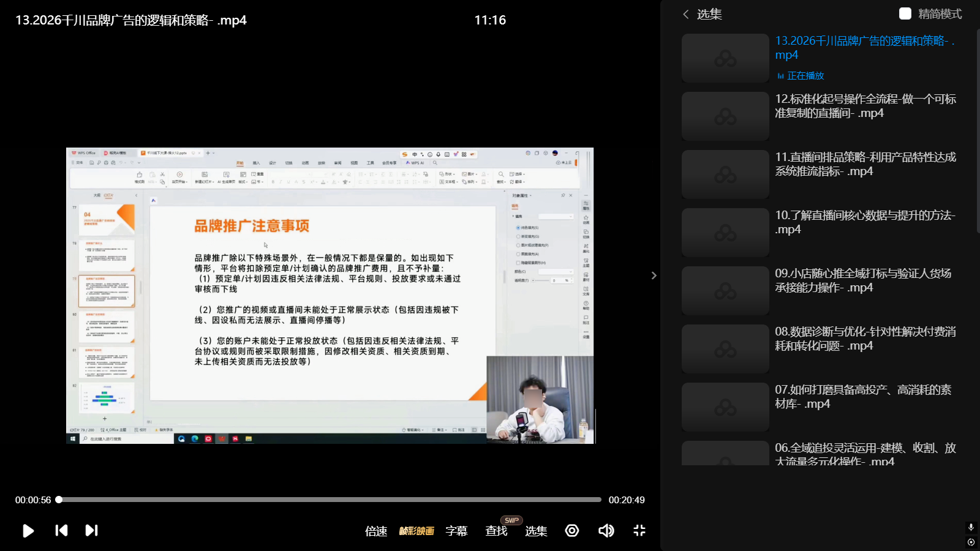Open the thumbnail of episode 10 核心数据
The image size is (980, 551).
click(725, 233)
